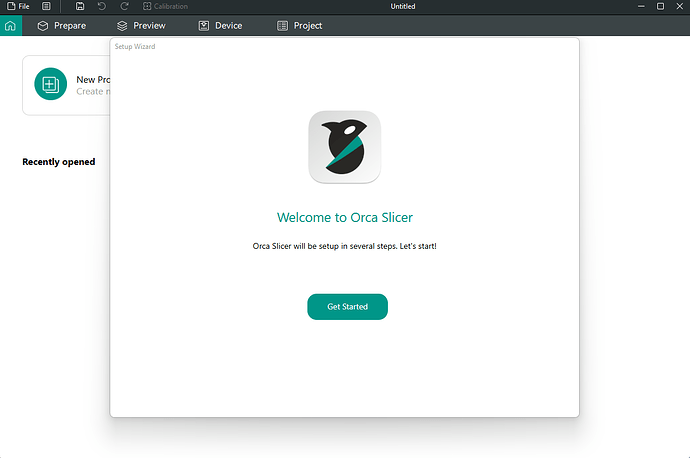Switch to the Prepare tab
The height and width of the screenshot is (458, 690).
point(61,25)
